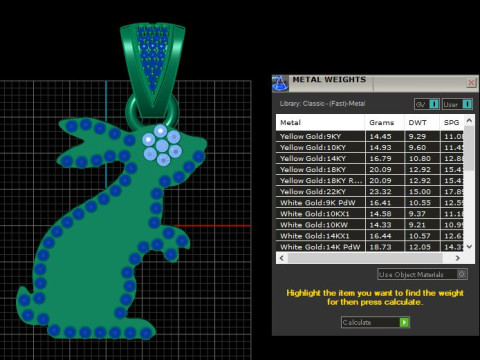Sort by the Grams column header

384,122
